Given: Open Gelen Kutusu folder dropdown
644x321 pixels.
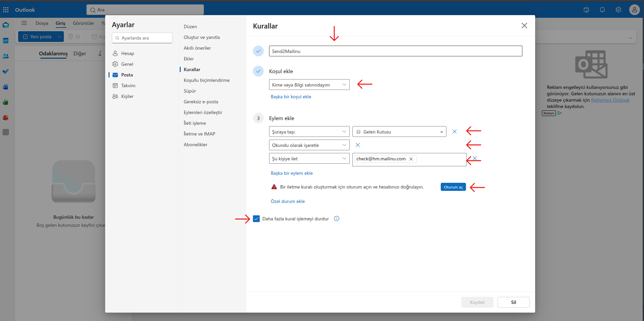Looking at the screenshot, I should tap(399, 131).
